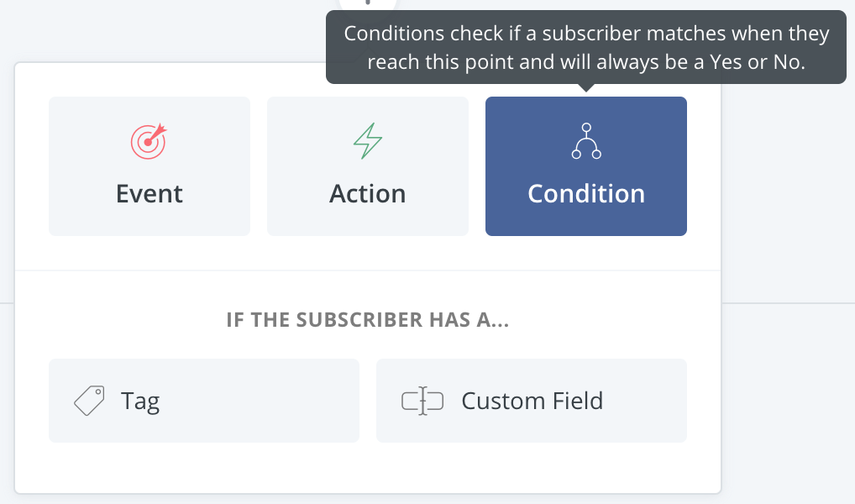Image resolution: width=855 pixels, height=504 pixels.
Task: Click the dark Conditions tooltip text
Action: [x=586, y=47]
